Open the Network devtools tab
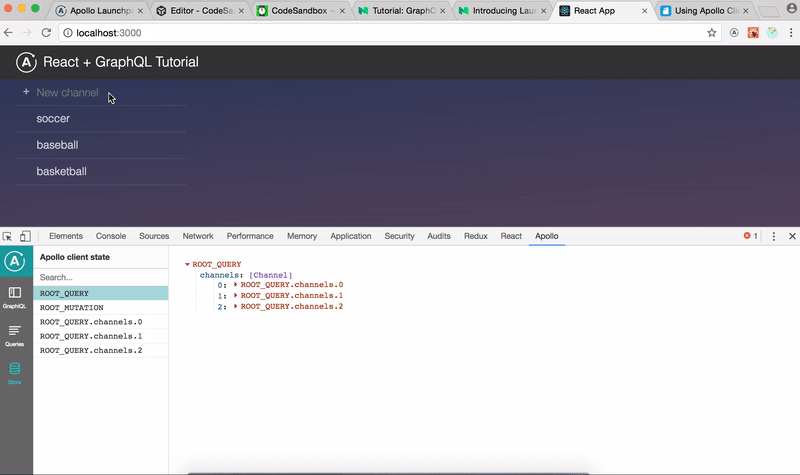Viewport: 800px width, 475px height. tap(198, 236)
